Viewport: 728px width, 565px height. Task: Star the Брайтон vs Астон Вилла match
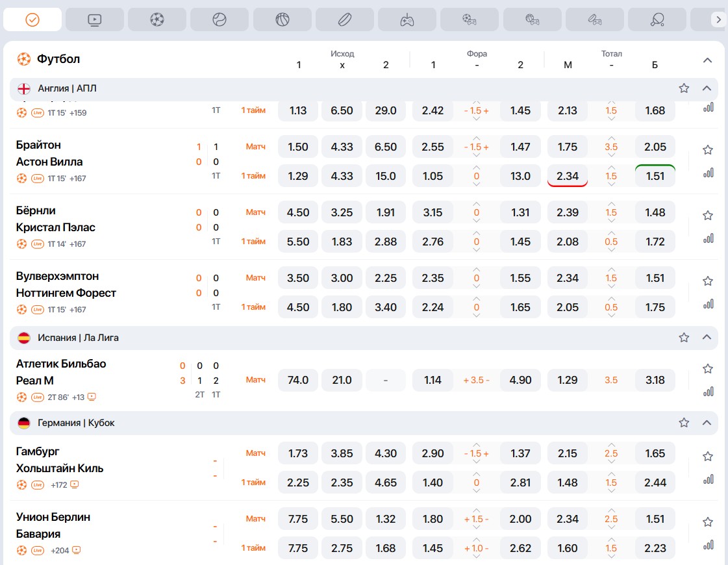click(x=708, y=150)
